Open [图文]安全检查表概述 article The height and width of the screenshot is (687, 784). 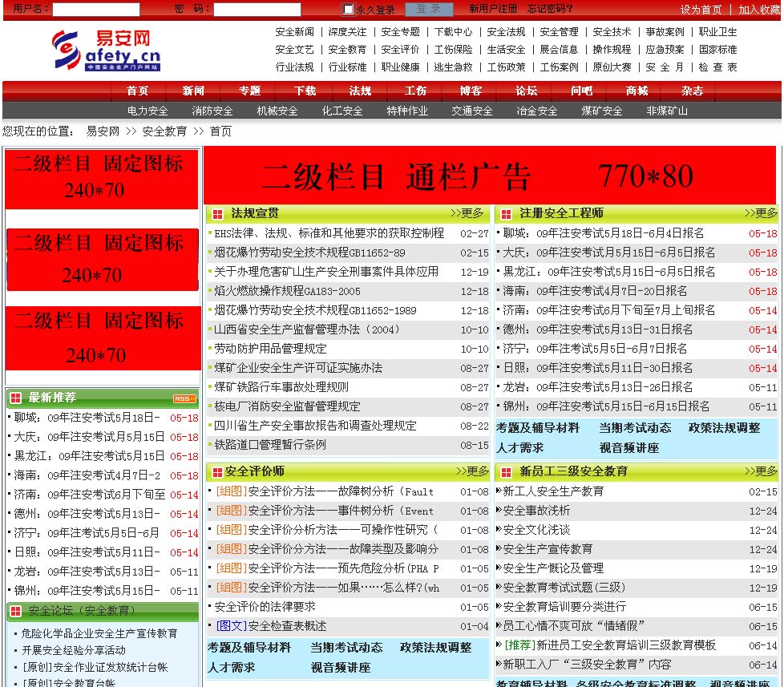coord(271,626)
